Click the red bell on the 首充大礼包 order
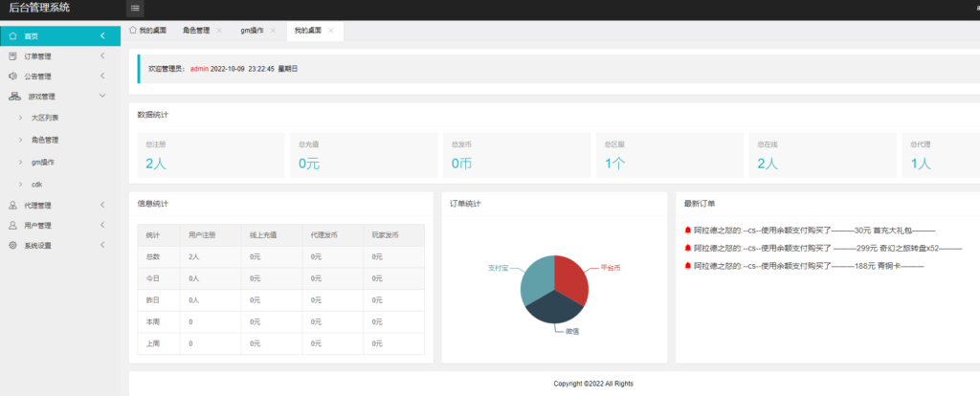980x396 pixels. click(687, 231)
